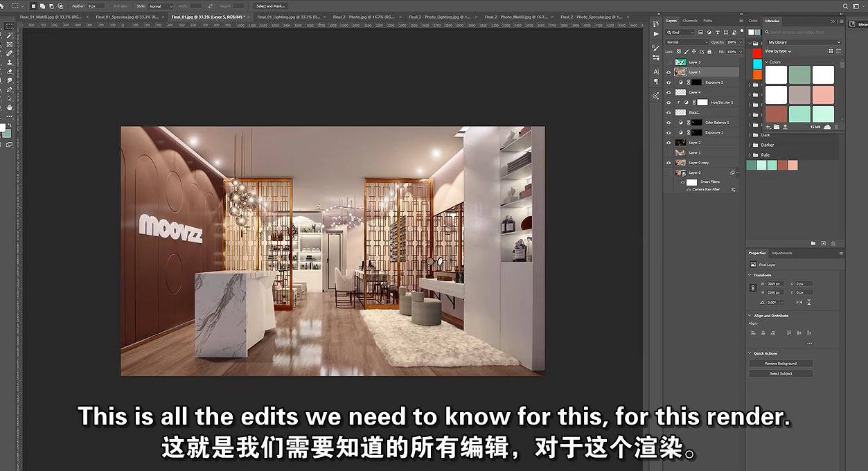
Task: Select the Rectangular Marquee tool
Action: [x=9, y=26]
